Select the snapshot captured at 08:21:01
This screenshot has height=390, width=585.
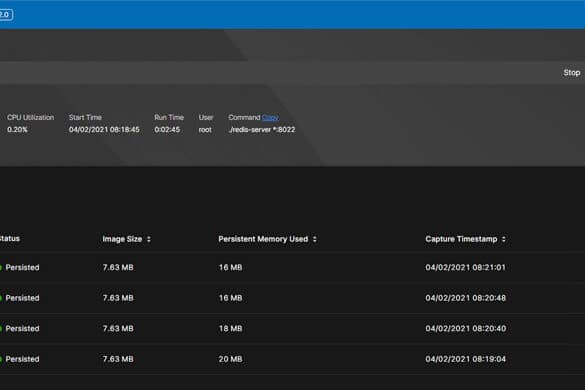292,268
